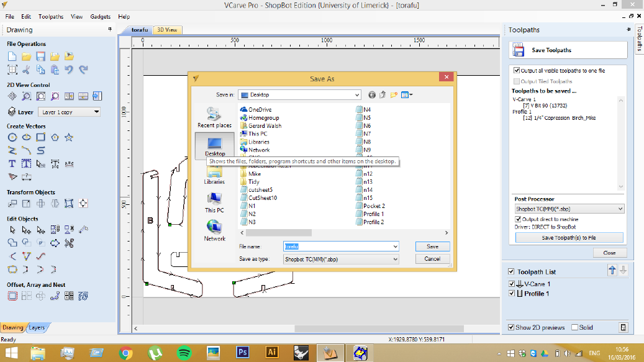Open the View Menu dropdown in Save As
This screenshot has height=362, width=644.
coord(407,95)
